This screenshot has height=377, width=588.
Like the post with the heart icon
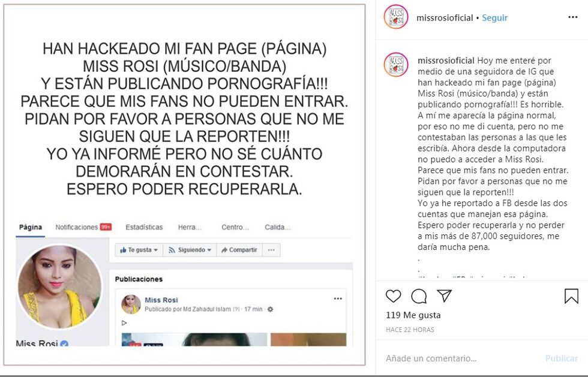[394, 296]
